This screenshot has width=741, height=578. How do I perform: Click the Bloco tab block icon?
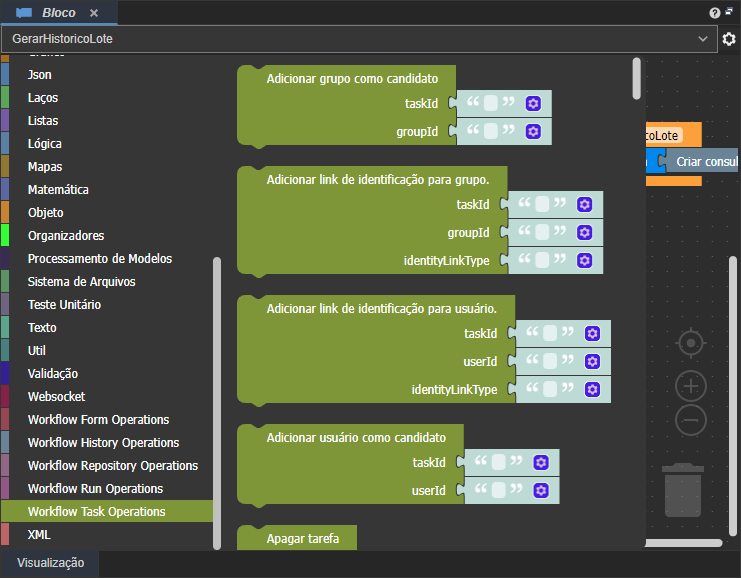[24, 13]
